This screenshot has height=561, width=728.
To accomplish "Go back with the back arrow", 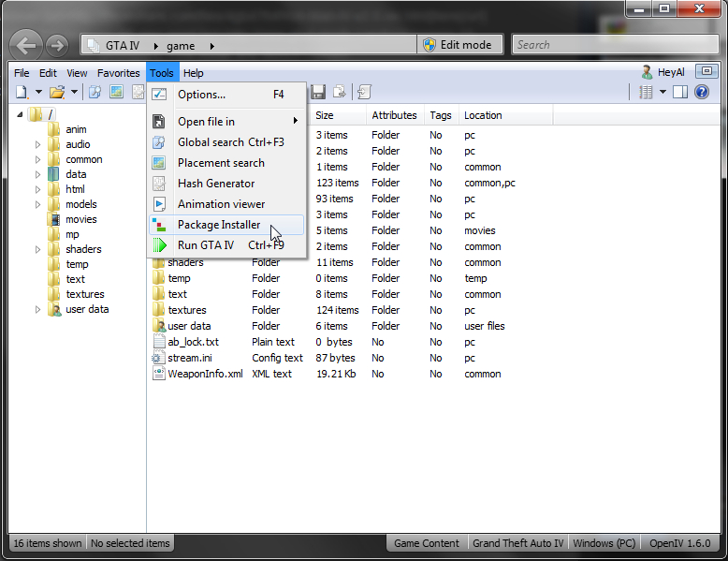I will (26, 45).
